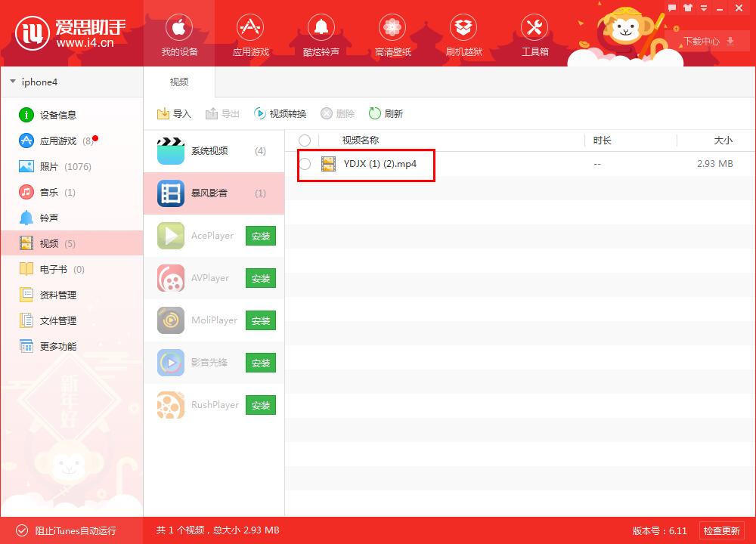Viewport: 756px width, 544px height.
Task: Collapse the iphone4 device entry
Action: (x=13, y=82)
